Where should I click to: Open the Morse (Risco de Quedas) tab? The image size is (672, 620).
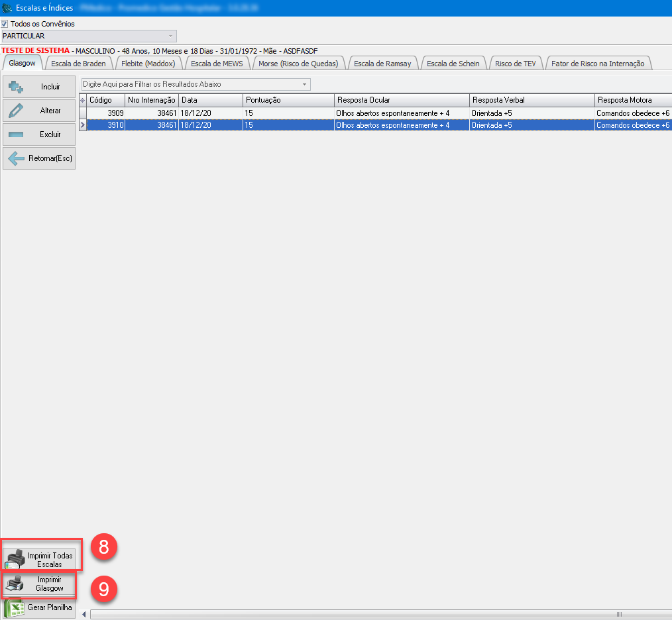pyautogui.click(x=298, y=64)
